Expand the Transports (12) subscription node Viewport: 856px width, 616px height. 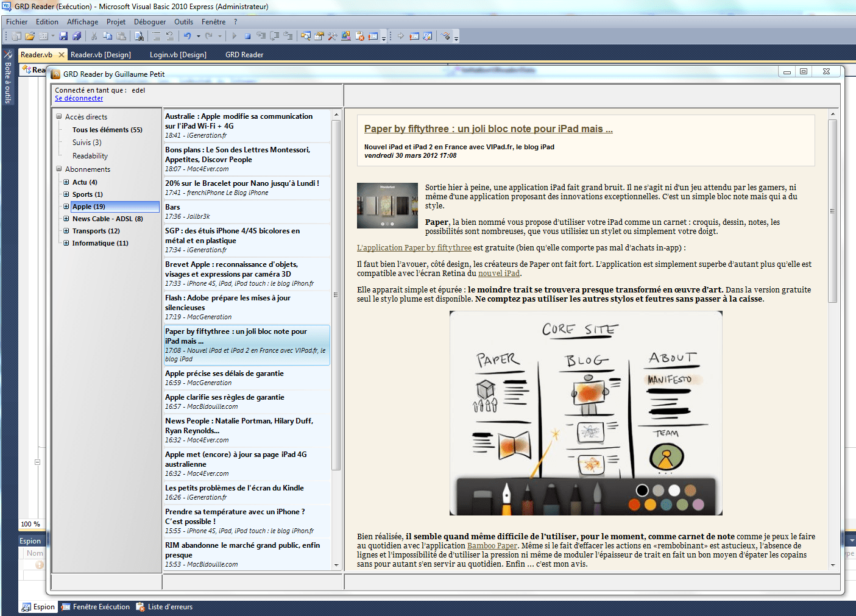click(66, 231)
